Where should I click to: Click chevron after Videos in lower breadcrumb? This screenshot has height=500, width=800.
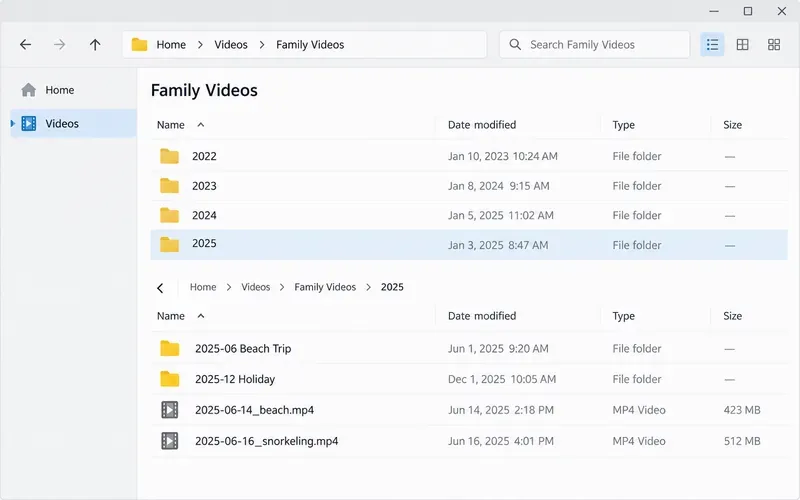pos(282,287)
